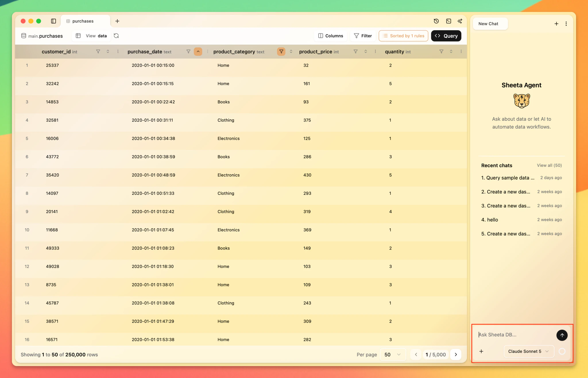Filter the quantity column
The height and width of the screenshot is (378, 588).
(442, 51)
